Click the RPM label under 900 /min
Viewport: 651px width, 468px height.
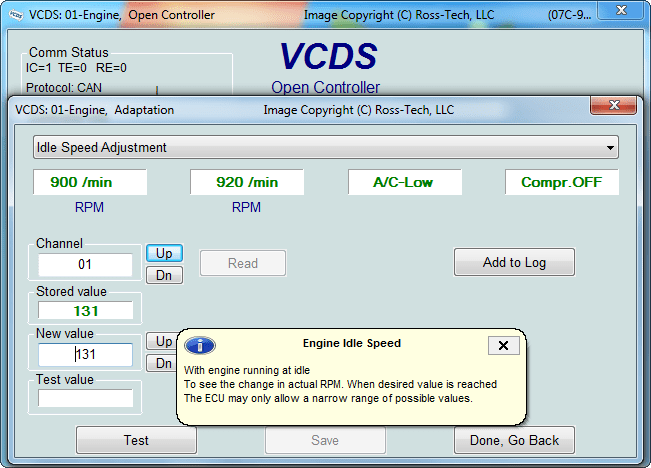pyautogui.click(x=89, y=207)
